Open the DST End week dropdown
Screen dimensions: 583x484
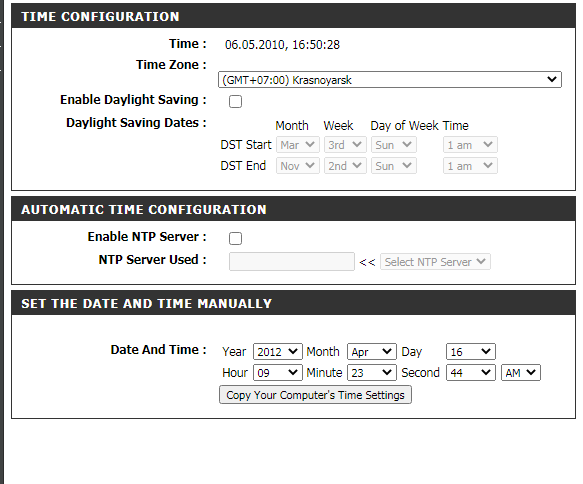pos(345,165)
